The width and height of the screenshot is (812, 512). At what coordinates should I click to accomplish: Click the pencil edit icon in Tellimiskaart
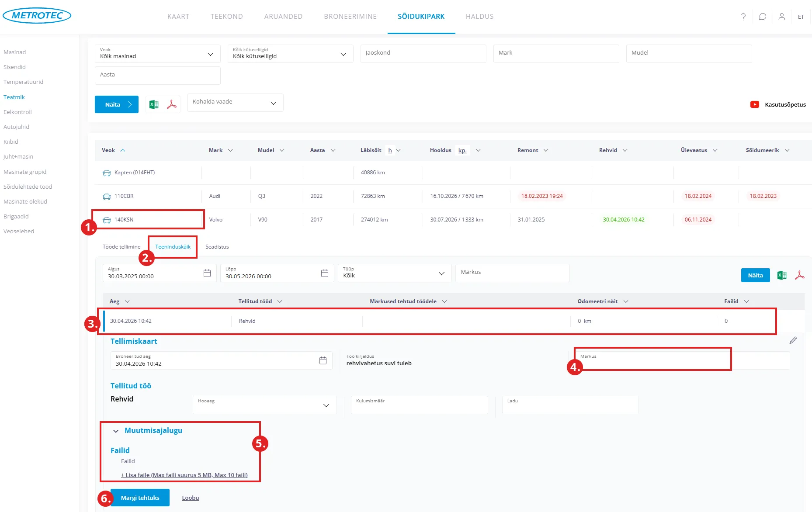coord(793,340)
